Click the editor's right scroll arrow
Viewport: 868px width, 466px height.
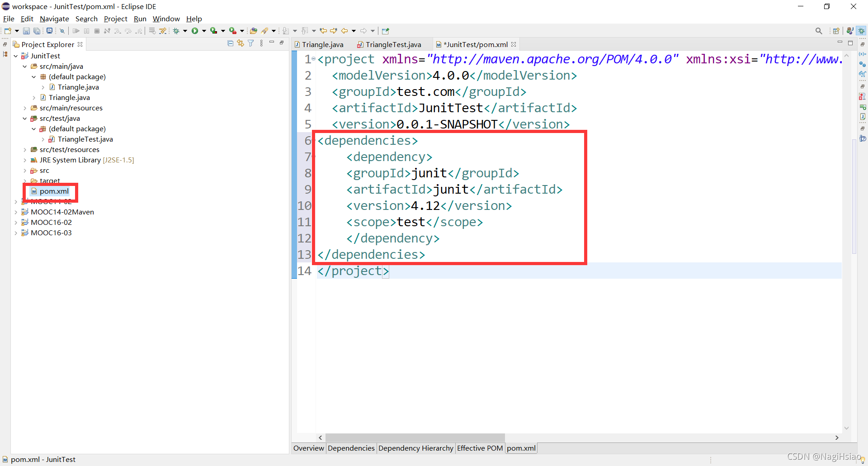click(x=837, y=437)
